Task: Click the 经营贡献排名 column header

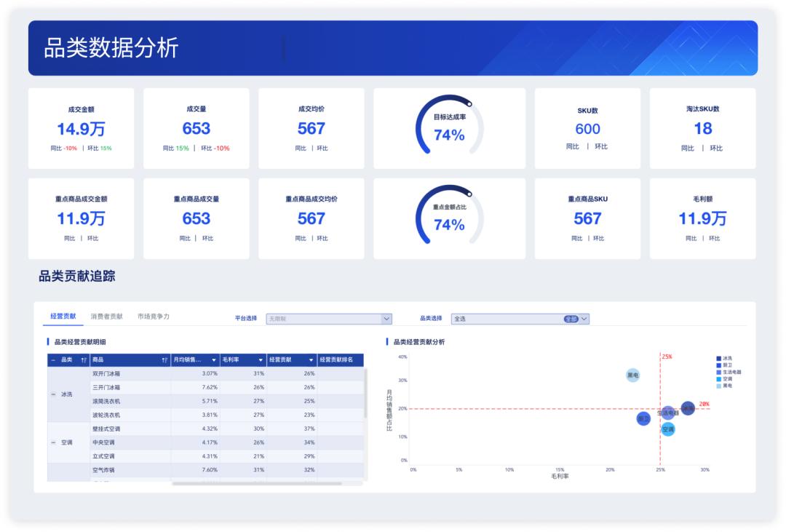Action: click(341, 360)
